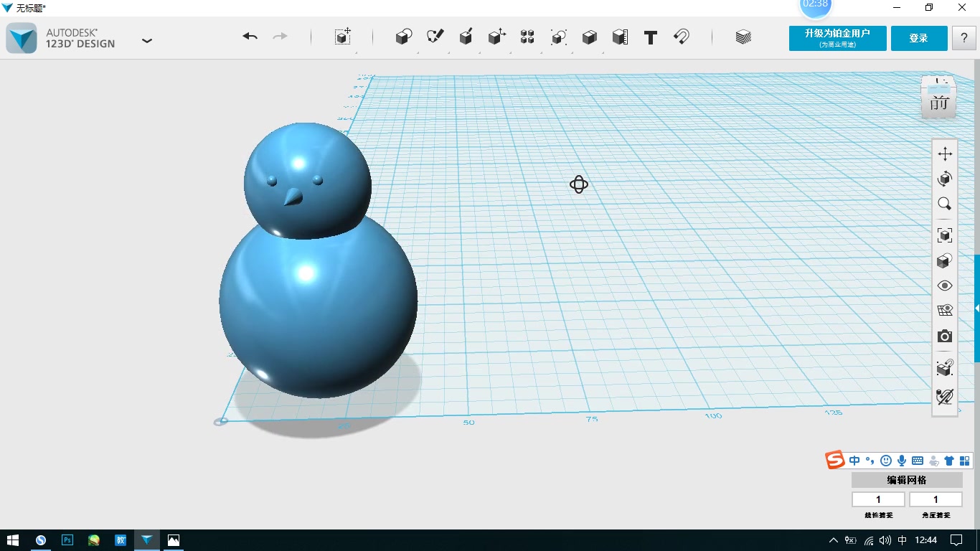Open the Pattern tool
Screen dimensions: 980x551
(527, 37)
